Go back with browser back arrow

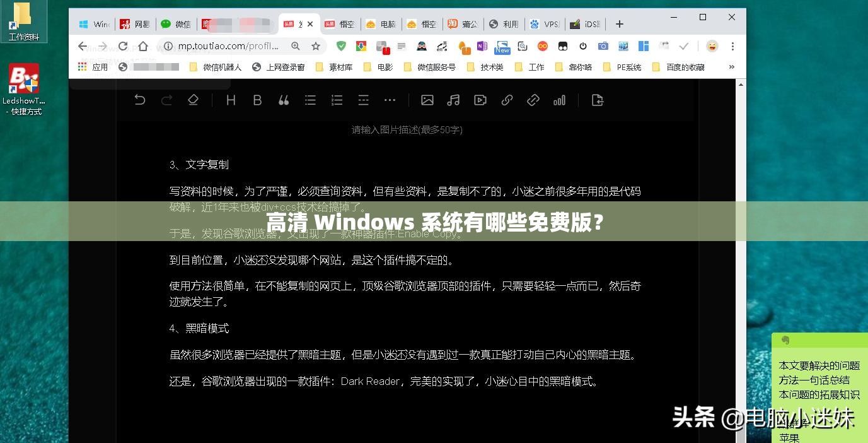(83, 46)
